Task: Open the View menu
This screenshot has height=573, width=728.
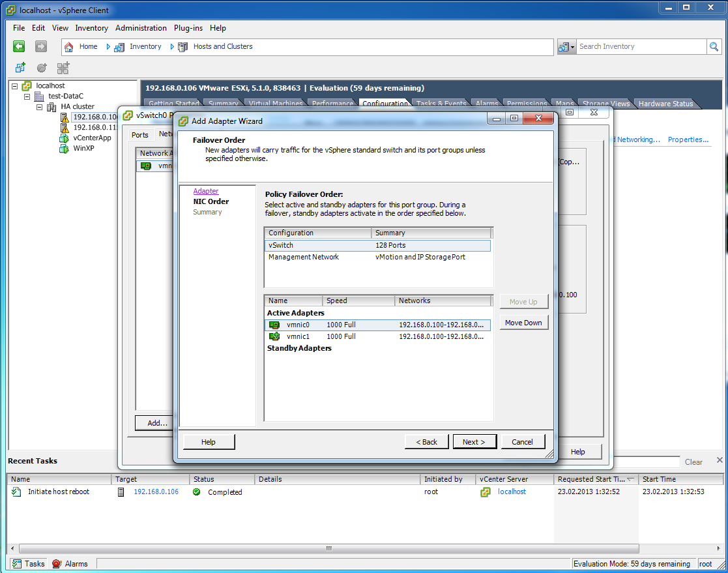Action: (60, 28)
